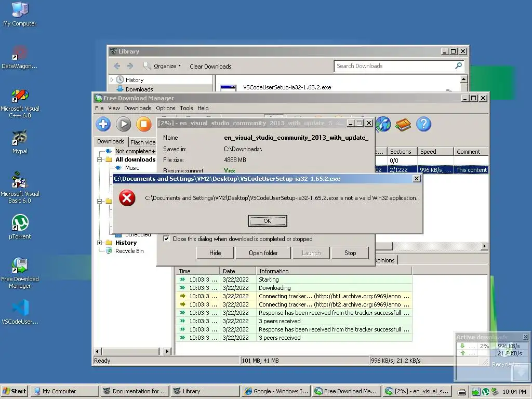Viewport: 532px width, 399px height.
Task: Click Clear Downloads in Library
Action: pyautogui.click(x=210, y=66)
